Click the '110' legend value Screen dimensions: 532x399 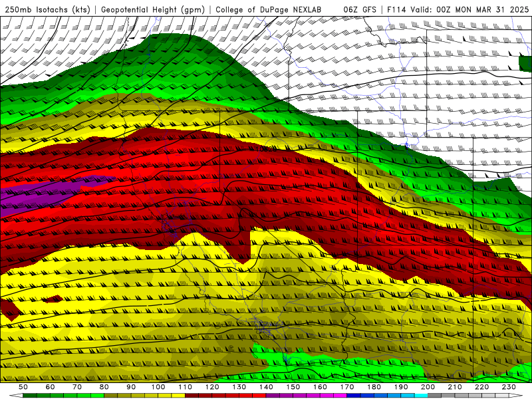tap(186, 387)
